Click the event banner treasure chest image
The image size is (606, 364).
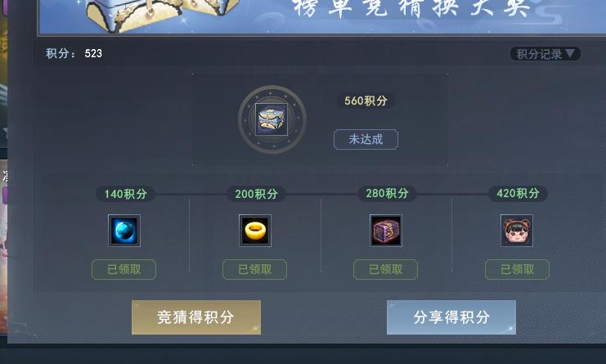click(x=160, y=14)
